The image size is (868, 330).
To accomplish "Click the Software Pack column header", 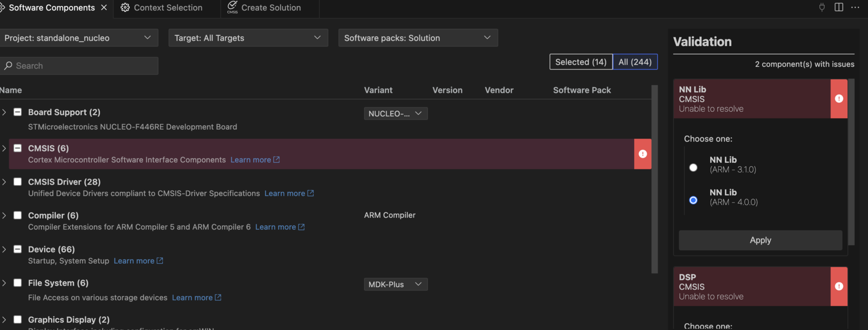I will pyautogui.click(x=582, y=90).
